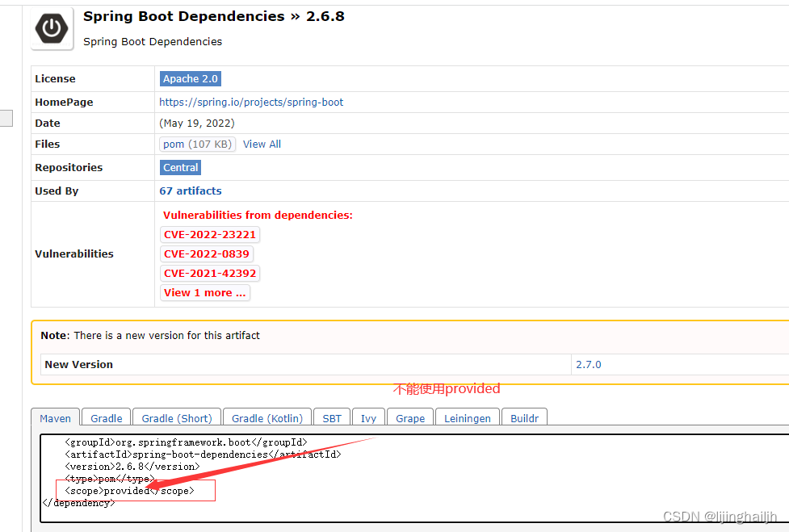Switch to the SBT tab
Screen dimensions: 789x532
point(332,418)
